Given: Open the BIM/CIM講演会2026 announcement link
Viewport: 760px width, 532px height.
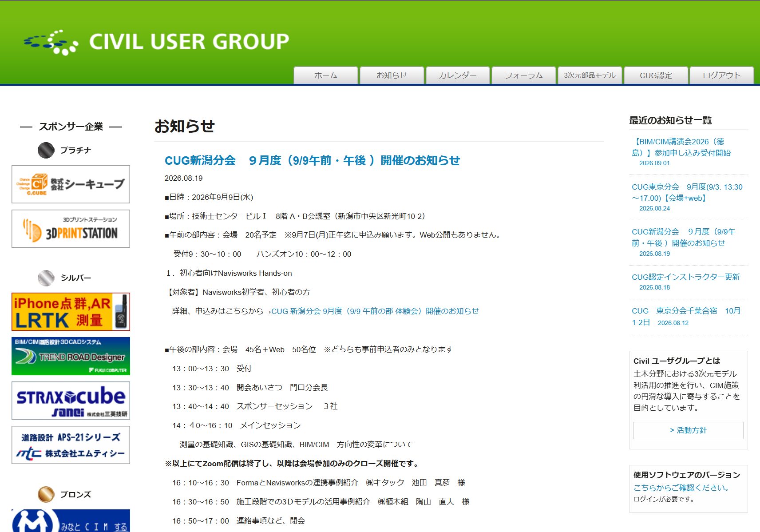Looking at the screenshot, I should click(x=681, y=147).
